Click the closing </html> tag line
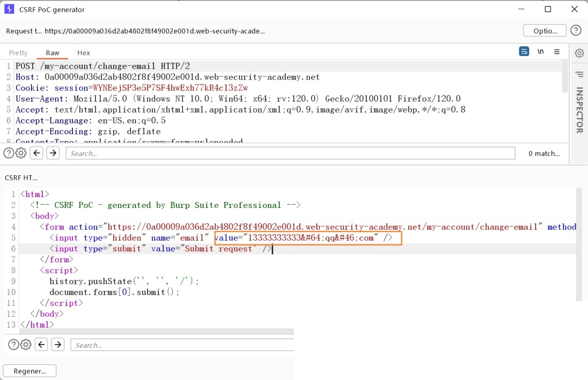 point(37,325)
